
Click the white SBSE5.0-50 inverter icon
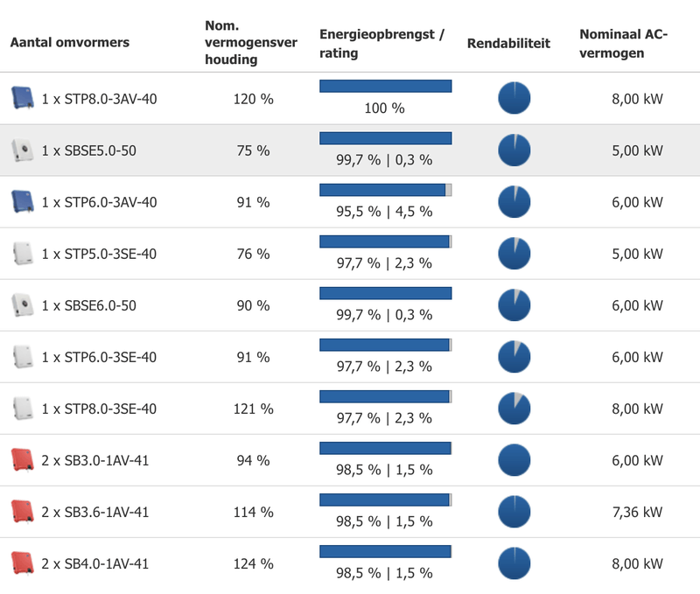[21, 150]
